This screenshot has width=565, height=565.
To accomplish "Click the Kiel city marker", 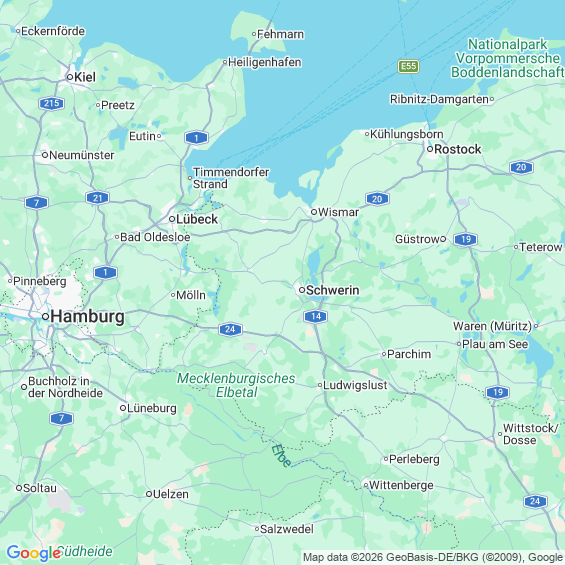I will [x=70, y=77].
